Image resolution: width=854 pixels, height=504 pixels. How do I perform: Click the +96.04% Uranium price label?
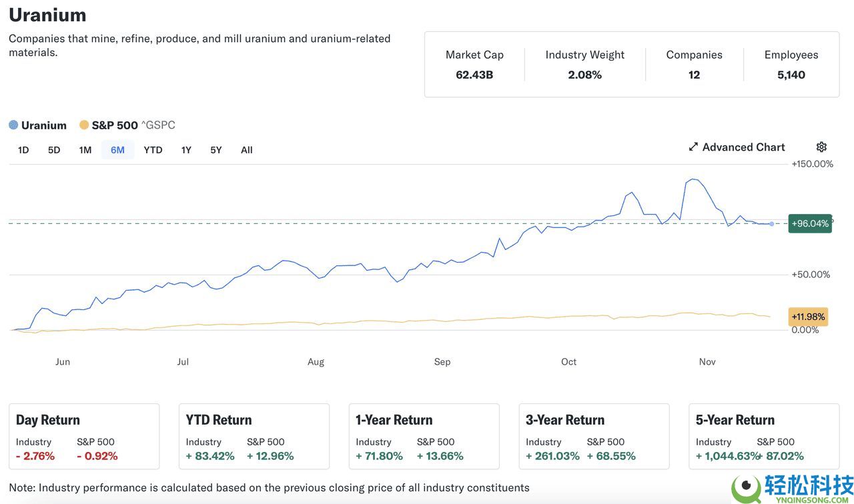coord(809,223)
